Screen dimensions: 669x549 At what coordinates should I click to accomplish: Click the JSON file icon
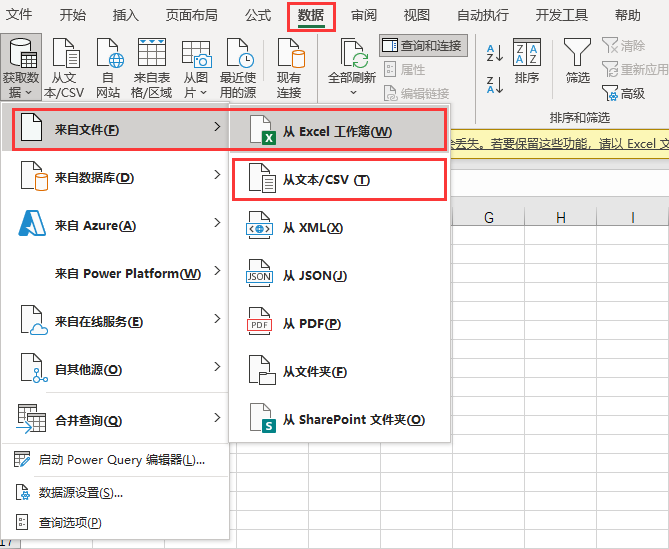pos(259,273)
